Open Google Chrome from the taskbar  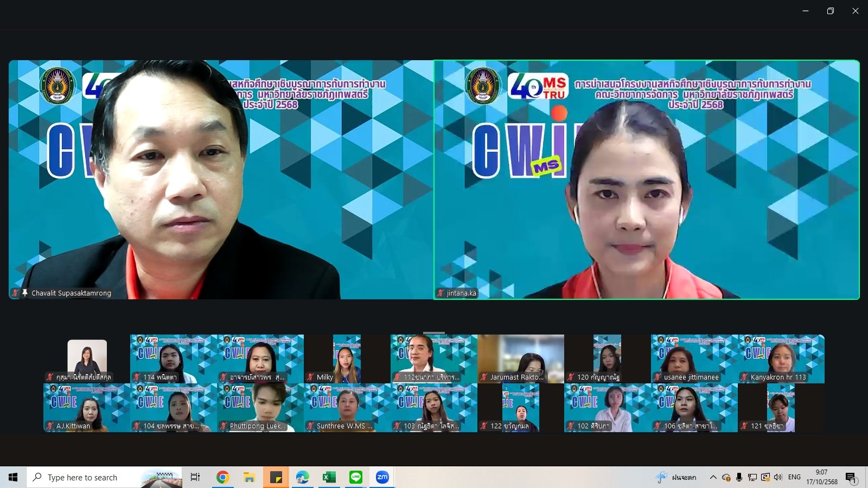(x=222, y=477)
